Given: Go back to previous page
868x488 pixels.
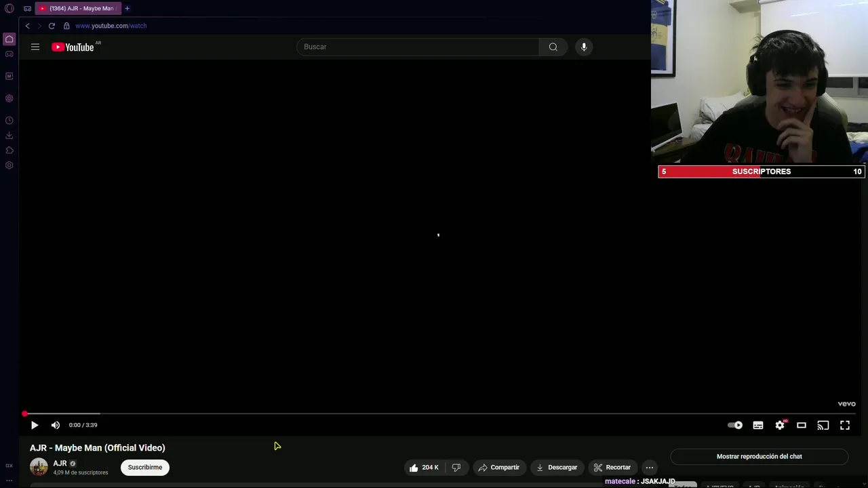Looking at the screenshot, I should pos(27,26).
